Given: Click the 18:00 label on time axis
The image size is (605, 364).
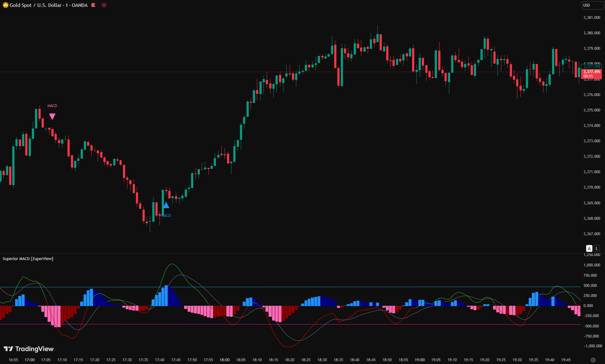Looking at the screenshot, I should tap(224, 360).
